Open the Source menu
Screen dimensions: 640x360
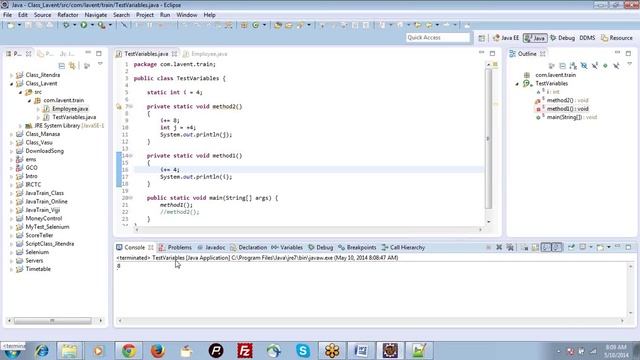[42, 15]
